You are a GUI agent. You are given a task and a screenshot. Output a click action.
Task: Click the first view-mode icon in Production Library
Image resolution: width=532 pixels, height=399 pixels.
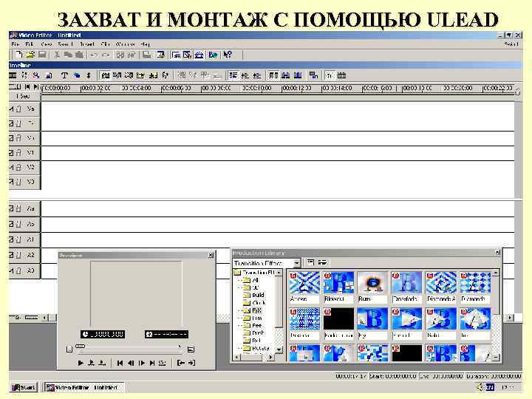[310, 262]
